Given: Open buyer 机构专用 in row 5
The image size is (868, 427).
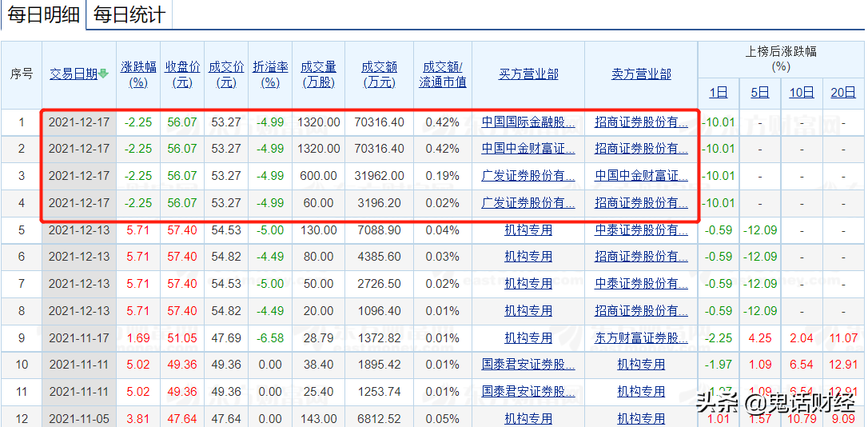Looking at the screenshot, I should tap(528, 229).
